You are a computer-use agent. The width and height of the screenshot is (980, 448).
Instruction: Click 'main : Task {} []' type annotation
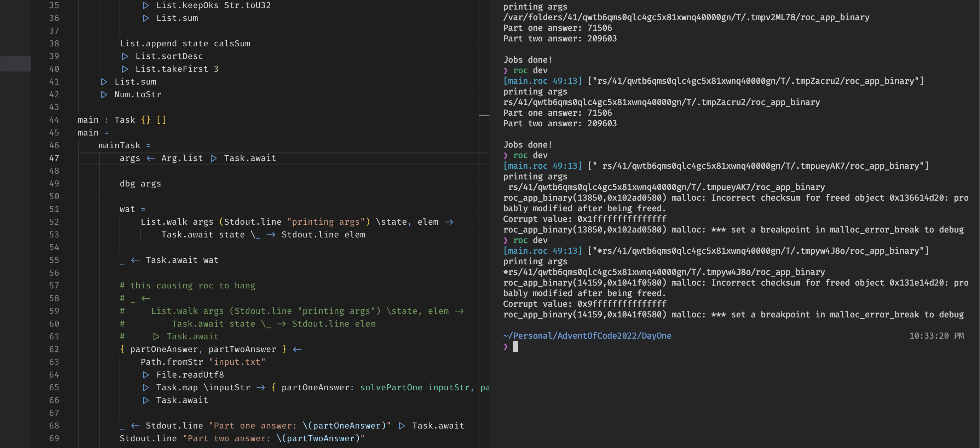point(122,120)
